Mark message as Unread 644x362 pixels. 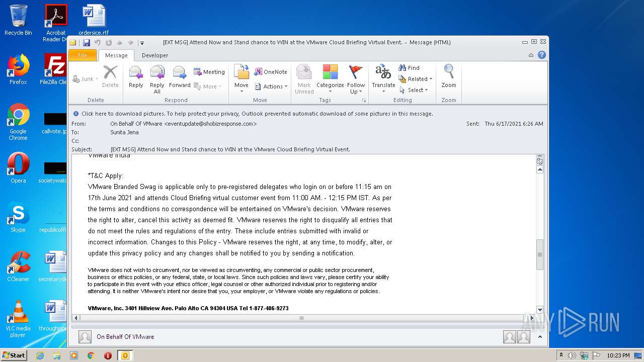(x=304, y=79)
